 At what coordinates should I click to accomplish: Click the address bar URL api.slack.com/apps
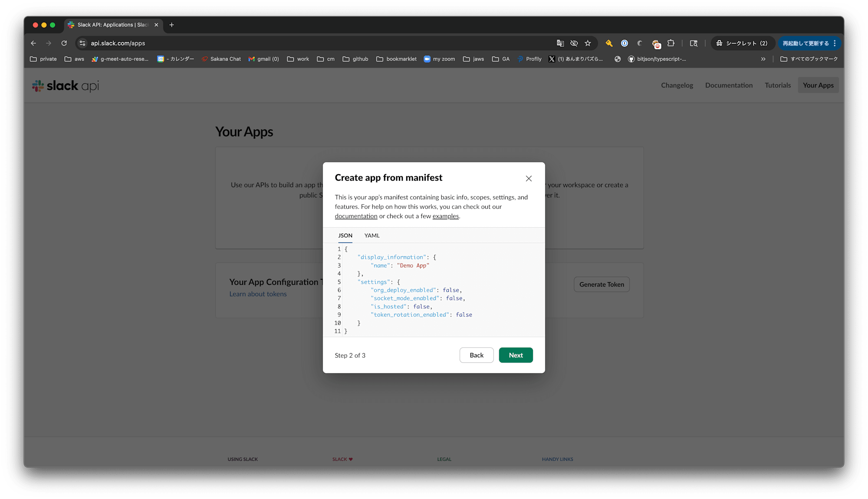[118, 43]
